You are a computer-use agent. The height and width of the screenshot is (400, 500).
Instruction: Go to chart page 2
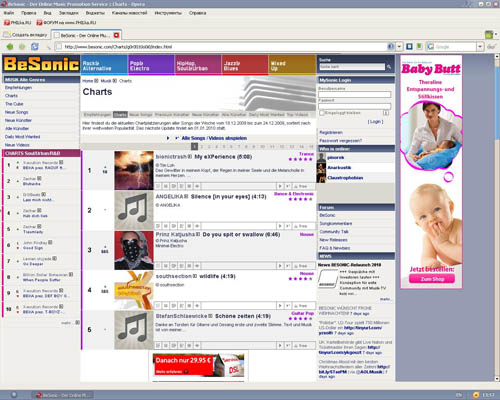[x=202, y=147]
